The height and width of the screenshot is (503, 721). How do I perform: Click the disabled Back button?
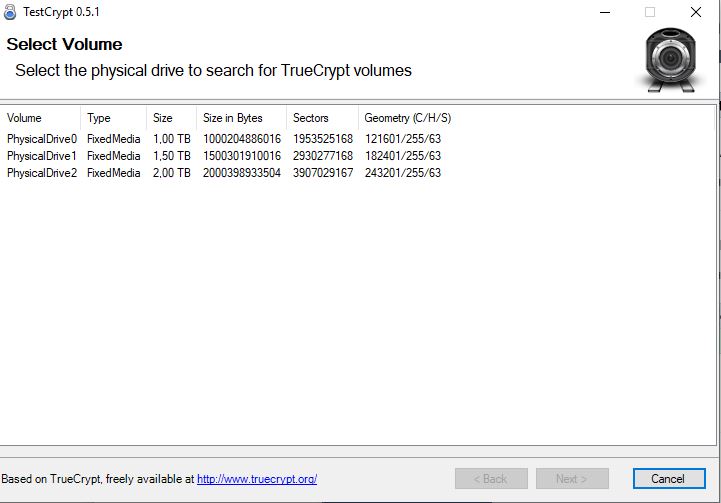coord(491,479)
